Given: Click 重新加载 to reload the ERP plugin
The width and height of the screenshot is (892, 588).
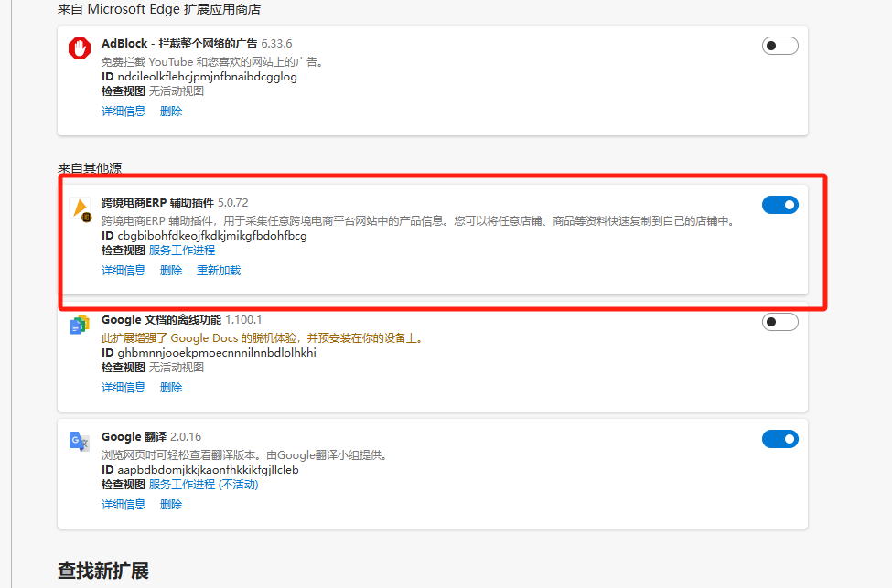Looking at the screenshot, I should 219,270.
